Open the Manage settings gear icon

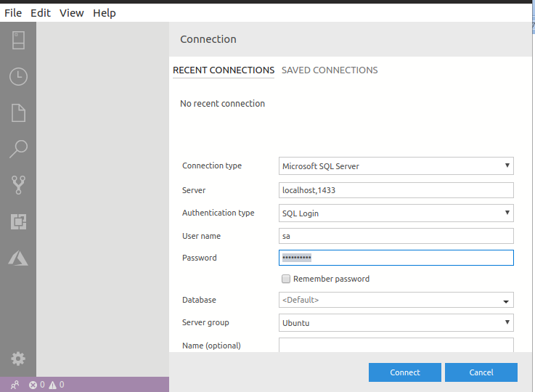[x=18, y=358]
